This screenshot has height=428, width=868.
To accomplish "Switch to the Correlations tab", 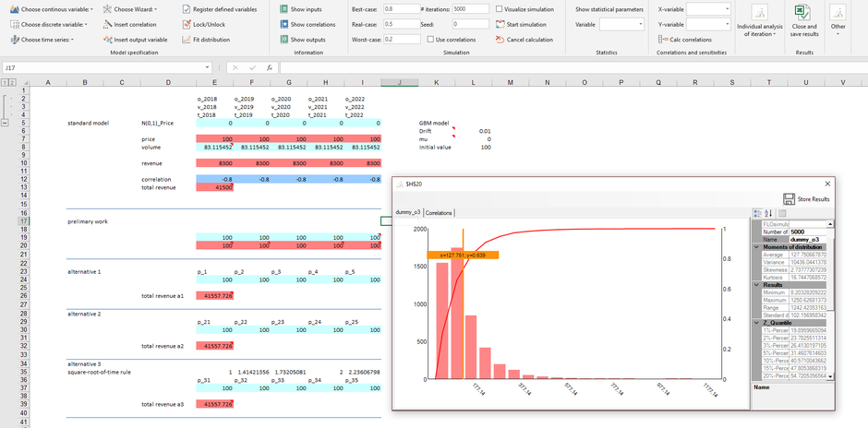I will pyautogui.click(x=439, y=213).
